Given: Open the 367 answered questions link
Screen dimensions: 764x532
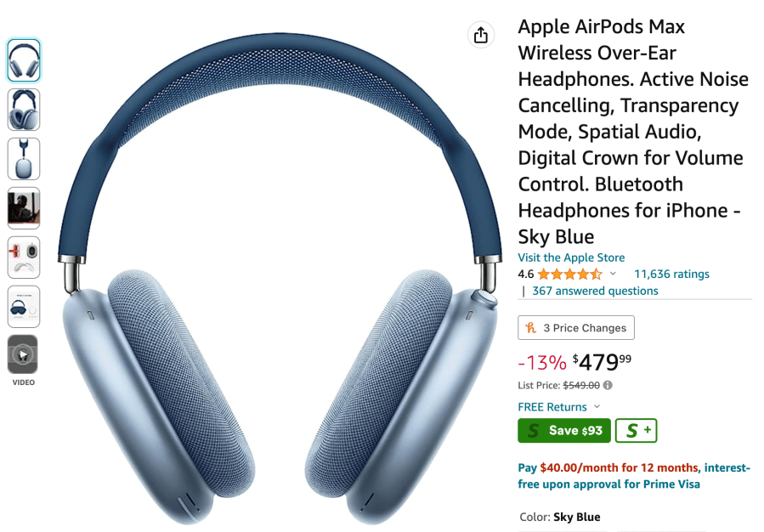Looking at the screenshot, I should 595,291.
